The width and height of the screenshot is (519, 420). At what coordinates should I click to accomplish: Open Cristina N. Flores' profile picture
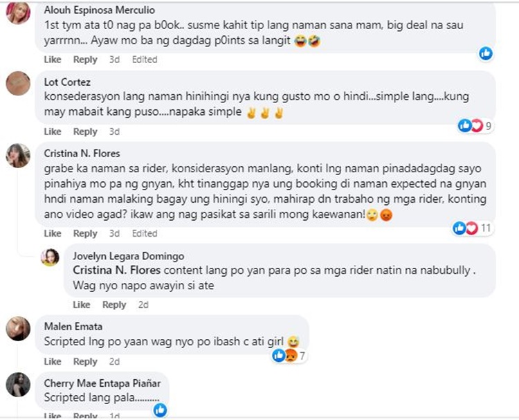point(18,156)
